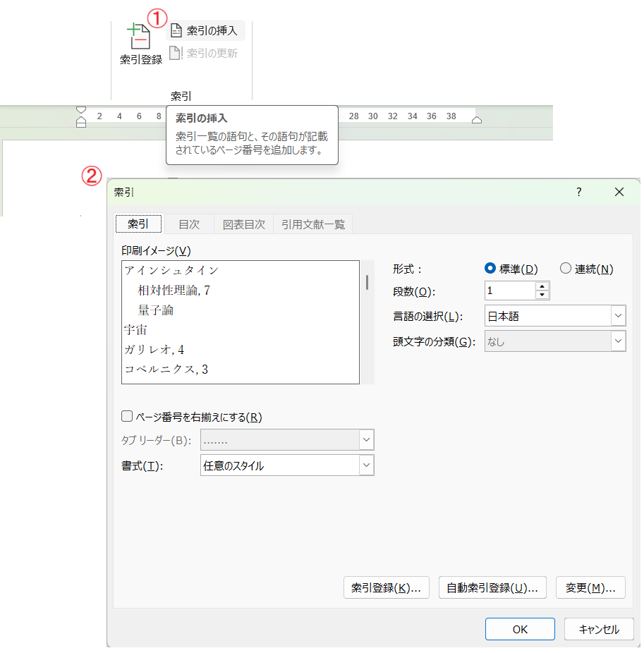Click the 索引の挿入 ribbon icon
This screenshot has height=653, width=644.
tap(176, 31)
